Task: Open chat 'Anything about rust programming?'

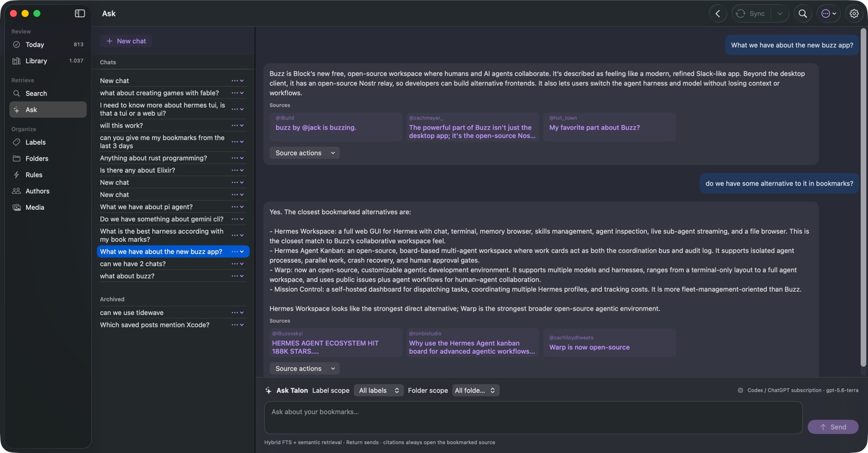Action: tap(153, 158)
